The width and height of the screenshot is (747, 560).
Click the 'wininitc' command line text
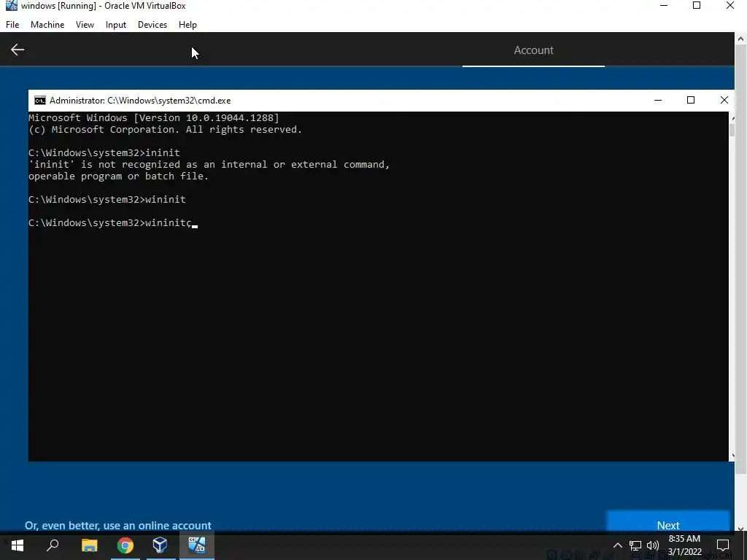(169, 223)
